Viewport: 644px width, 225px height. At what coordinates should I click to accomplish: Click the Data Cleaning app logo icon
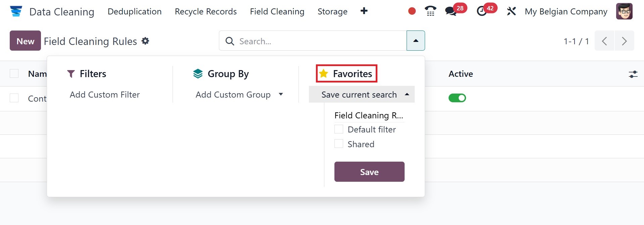click(16, 11)
